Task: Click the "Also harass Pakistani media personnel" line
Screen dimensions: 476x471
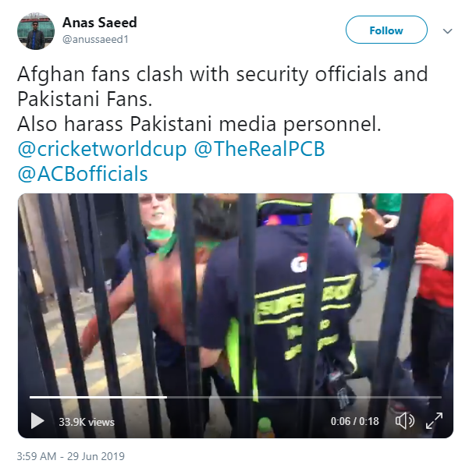Action: (199, 124)
